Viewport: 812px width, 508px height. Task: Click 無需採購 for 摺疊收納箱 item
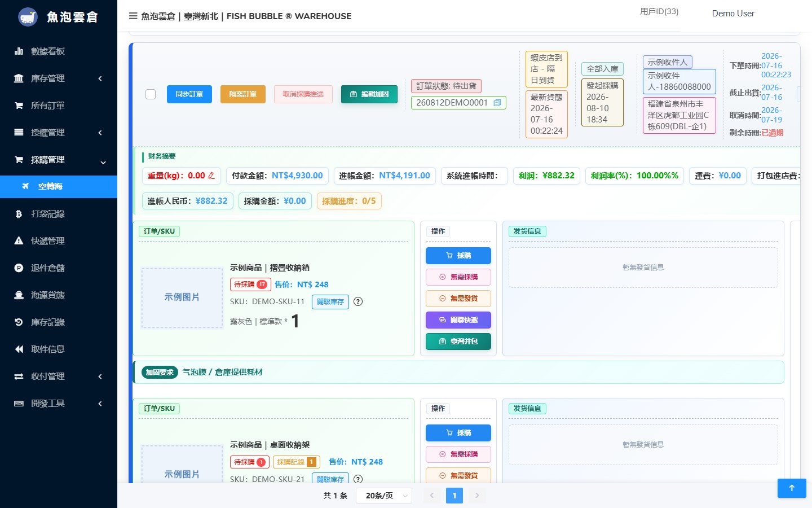pos(458,277)
